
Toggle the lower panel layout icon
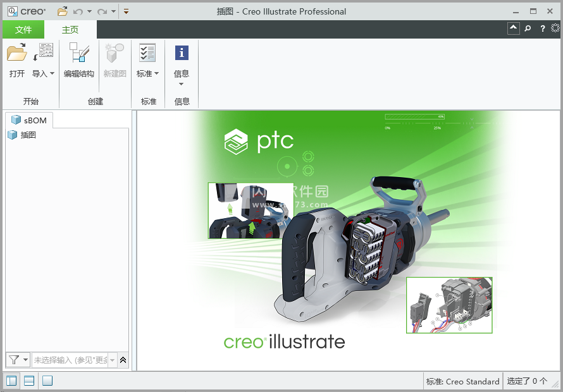[29, 381]
